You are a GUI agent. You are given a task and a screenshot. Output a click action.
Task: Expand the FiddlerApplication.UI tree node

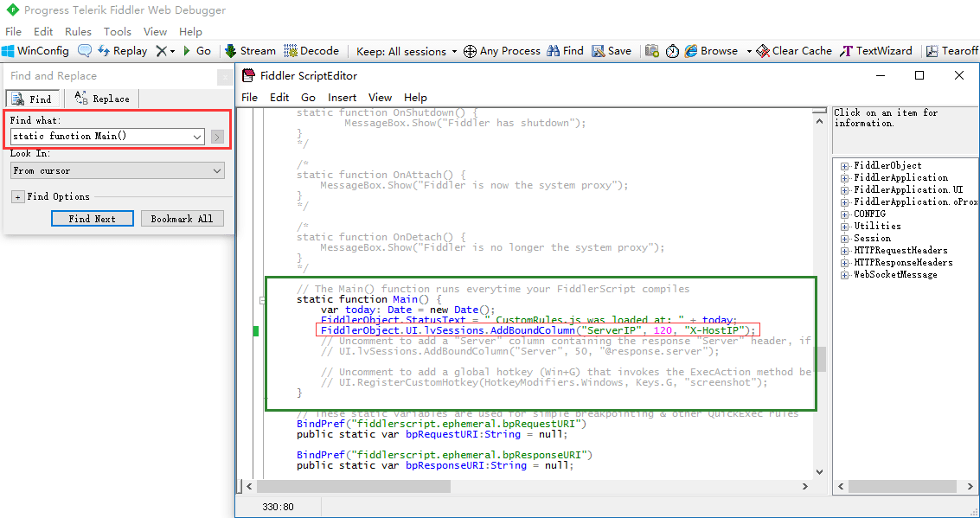point(844,190)
